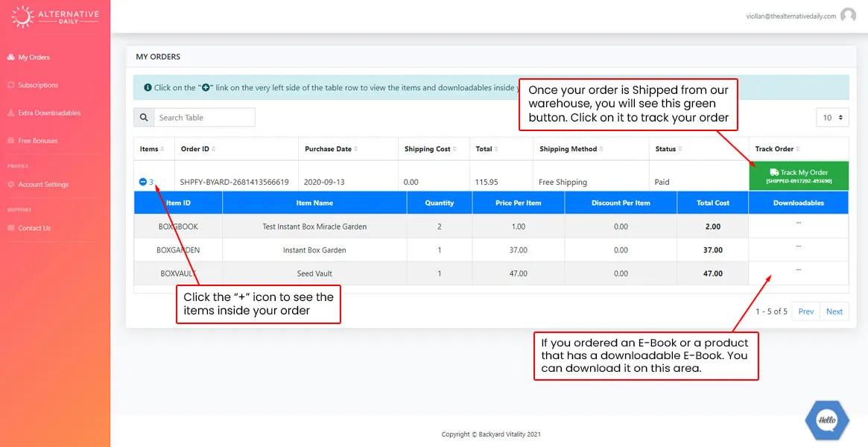868x447 pixels.
Task: Click the search magnifier icon
Action: click(x=144, y=118)
